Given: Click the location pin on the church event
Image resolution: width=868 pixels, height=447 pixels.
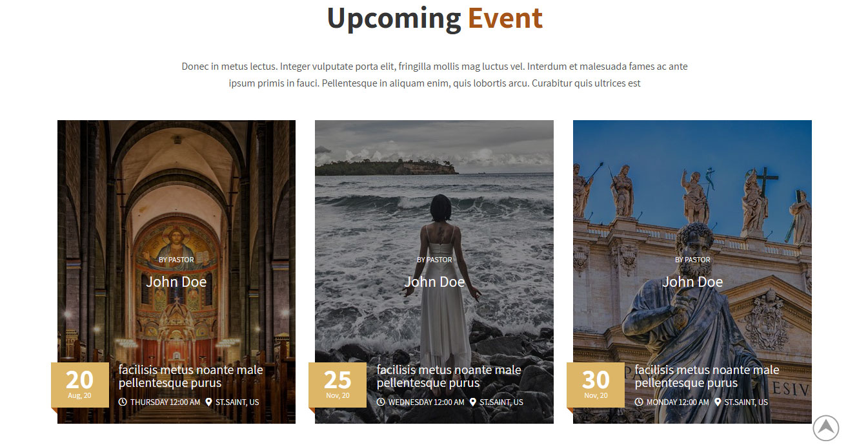Looking at the screenshot, I should 208,402.
